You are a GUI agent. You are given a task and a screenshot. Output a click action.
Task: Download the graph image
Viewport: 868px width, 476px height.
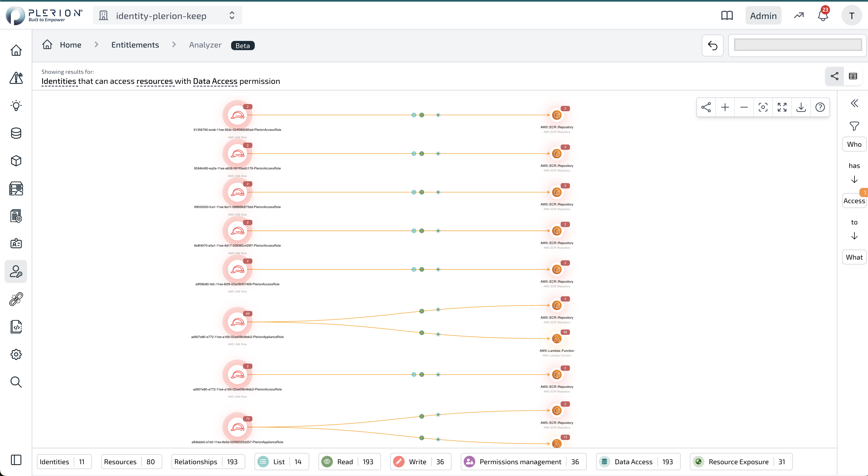(x=801, y=107)
